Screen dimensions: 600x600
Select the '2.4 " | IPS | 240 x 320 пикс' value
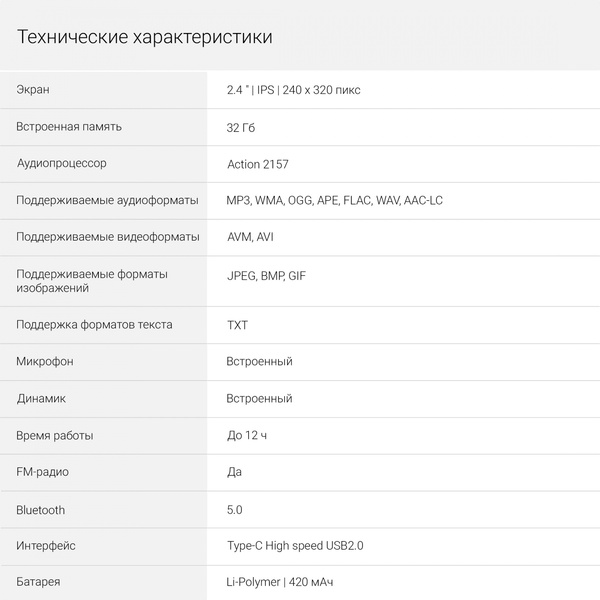294,90
